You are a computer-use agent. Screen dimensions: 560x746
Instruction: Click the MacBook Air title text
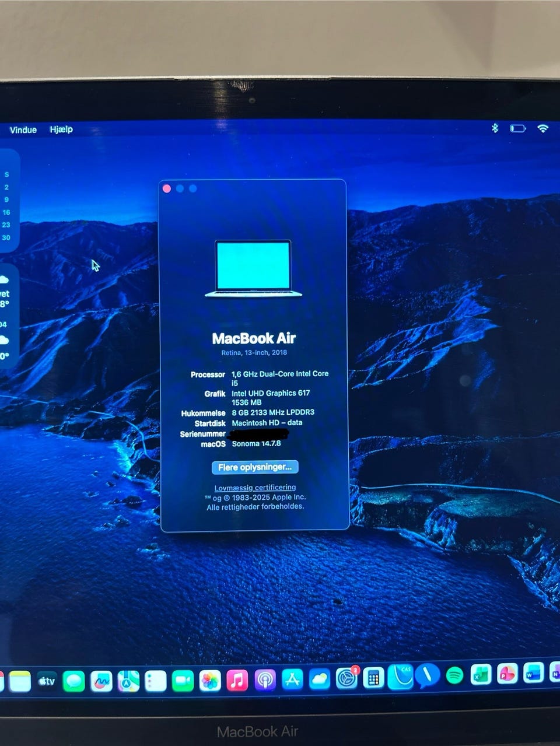click(x=254, y=338)
